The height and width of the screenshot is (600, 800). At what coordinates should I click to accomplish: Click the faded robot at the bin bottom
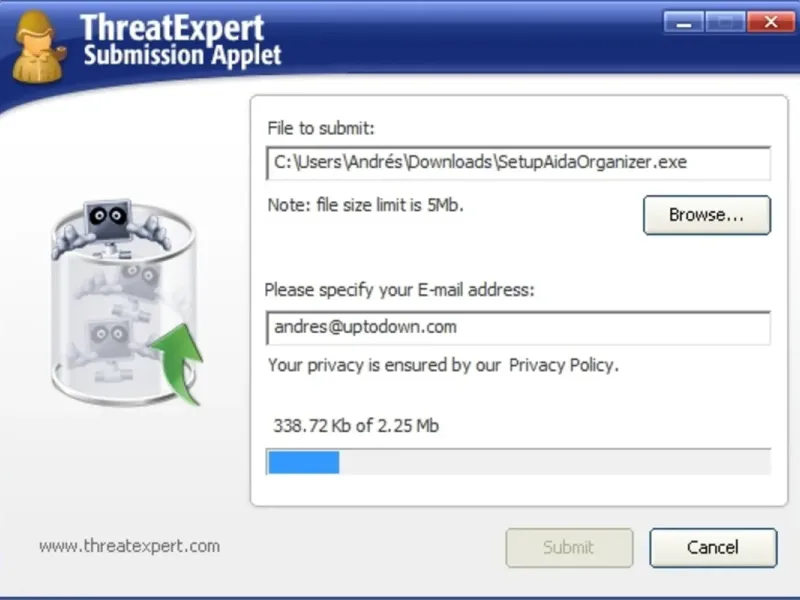(107, 341)
